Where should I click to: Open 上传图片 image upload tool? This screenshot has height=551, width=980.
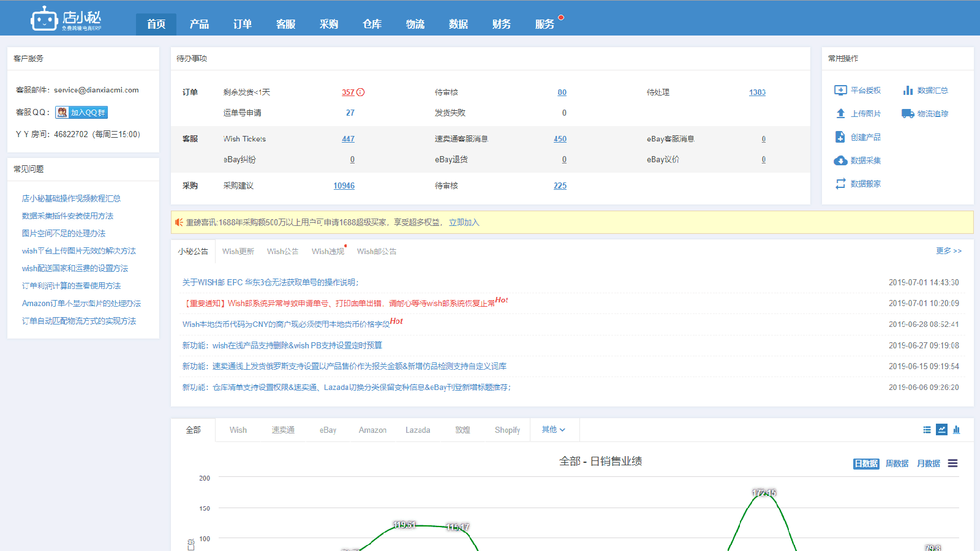pos(842,113)
